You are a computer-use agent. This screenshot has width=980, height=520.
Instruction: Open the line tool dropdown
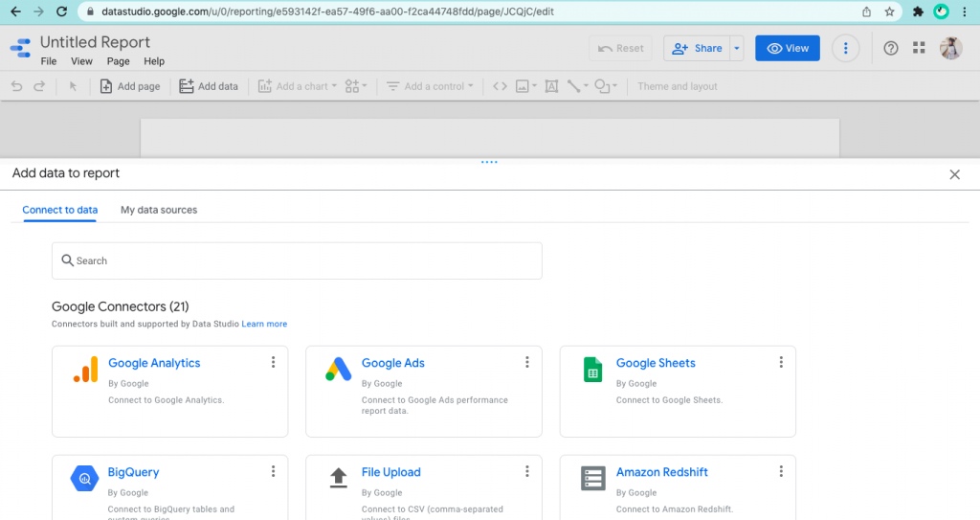577,86
